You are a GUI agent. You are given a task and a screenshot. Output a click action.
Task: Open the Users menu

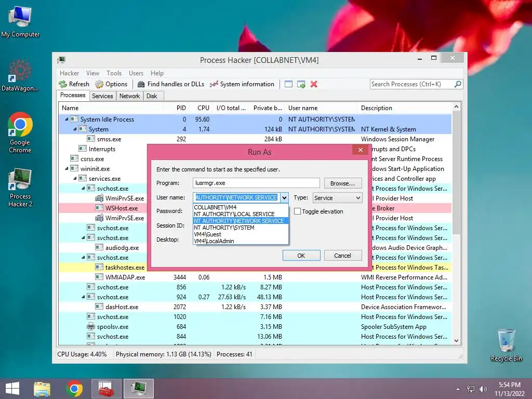[x=136, y=73]
